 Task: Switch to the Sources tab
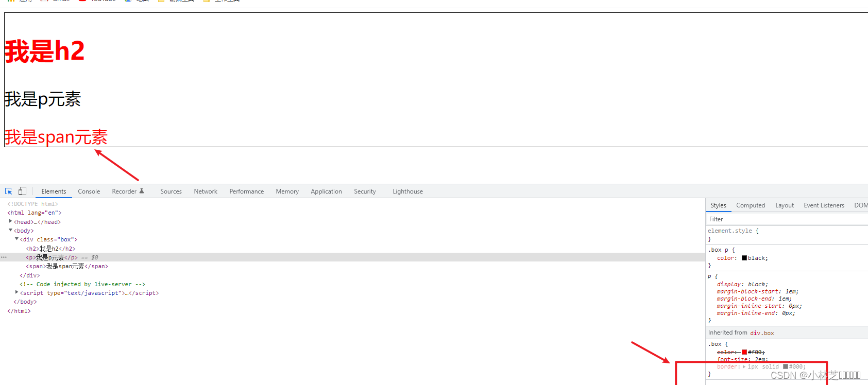(171, 191)
